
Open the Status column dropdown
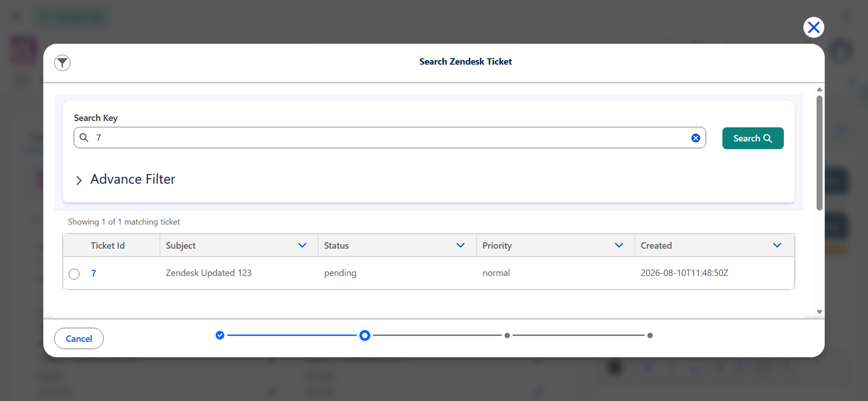pyautogui.click(x=461, y=245)
